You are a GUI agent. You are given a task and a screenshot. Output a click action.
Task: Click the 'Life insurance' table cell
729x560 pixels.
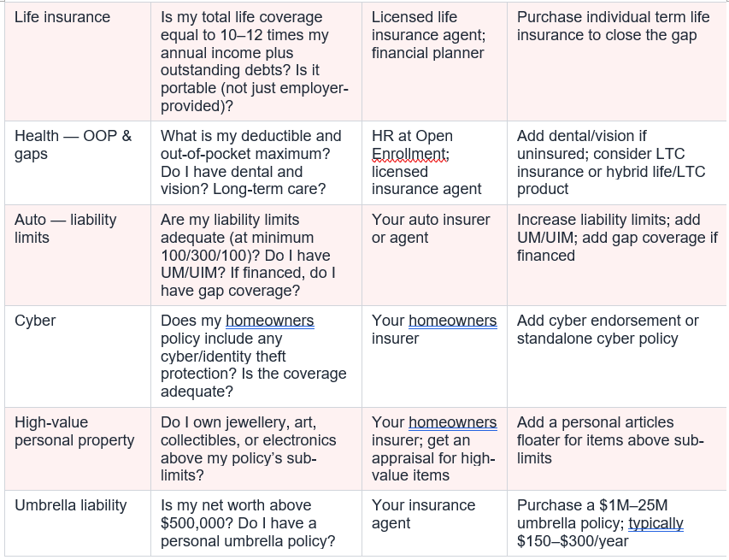pyautogui.click(x=78, y=62)
